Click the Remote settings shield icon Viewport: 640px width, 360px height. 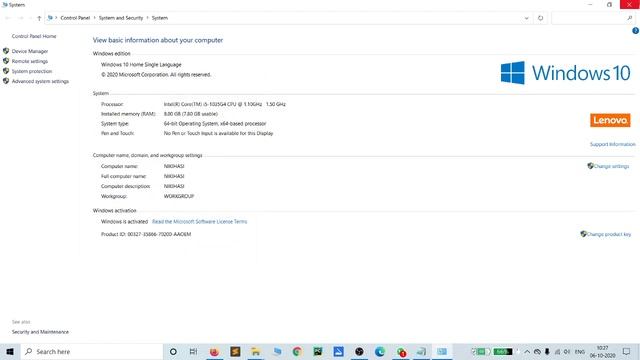pos(6,61)
